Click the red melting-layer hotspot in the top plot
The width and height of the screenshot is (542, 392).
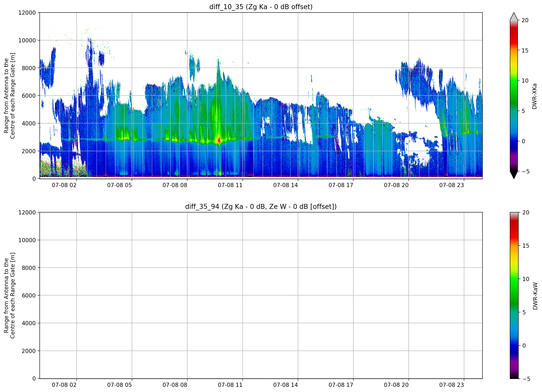[x=218, y=140]
